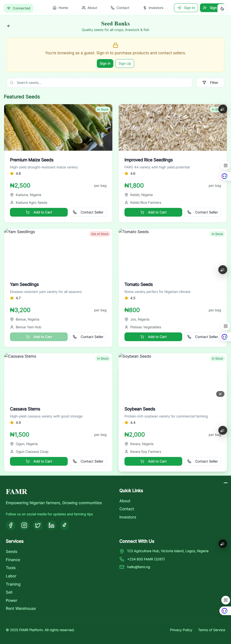Open Rent Warehouse services link

click(x=21, y=608)
